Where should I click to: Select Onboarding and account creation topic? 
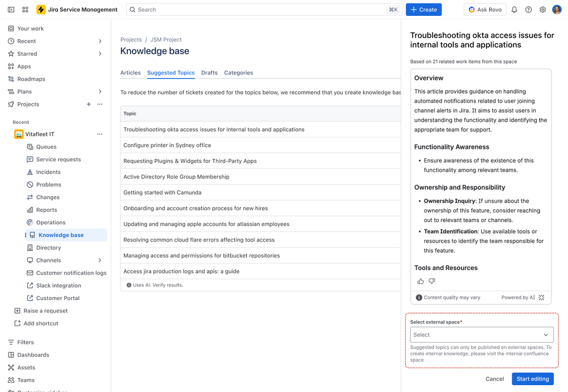coord(261,208)
